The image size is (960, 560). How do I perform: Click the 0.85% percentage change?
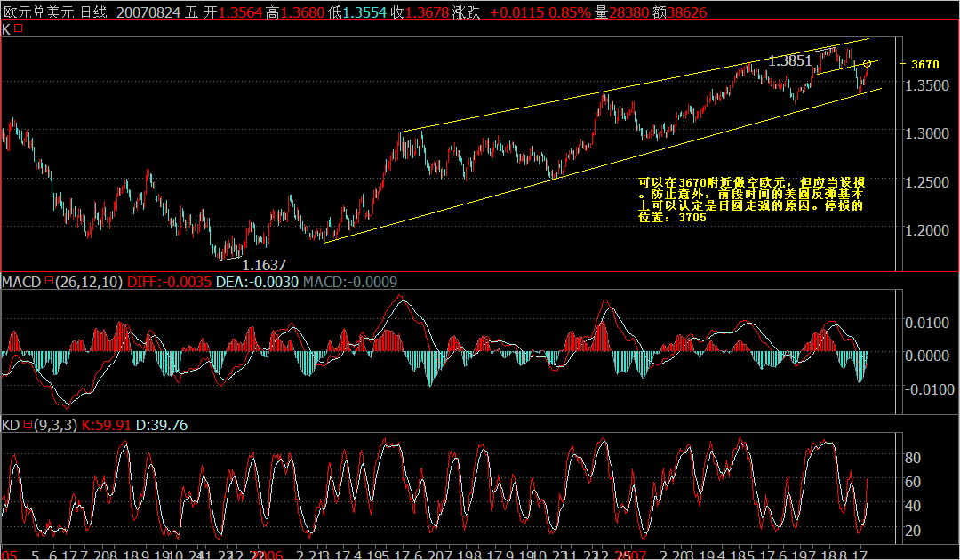tap(570, 12)
